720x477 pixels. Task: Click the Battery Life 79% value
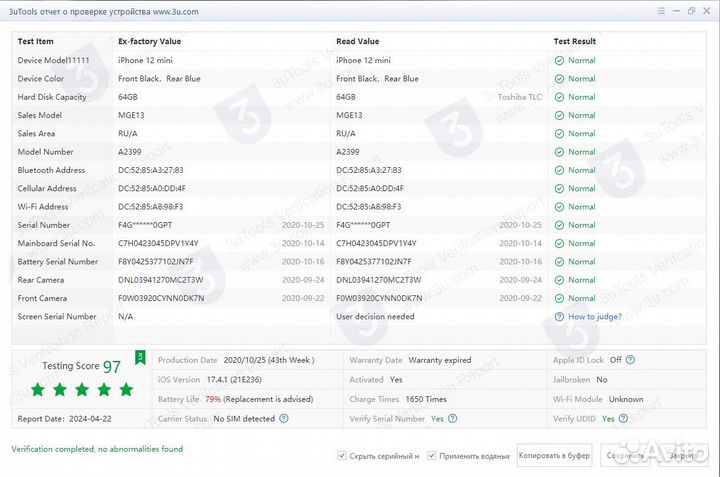(213, 399)
